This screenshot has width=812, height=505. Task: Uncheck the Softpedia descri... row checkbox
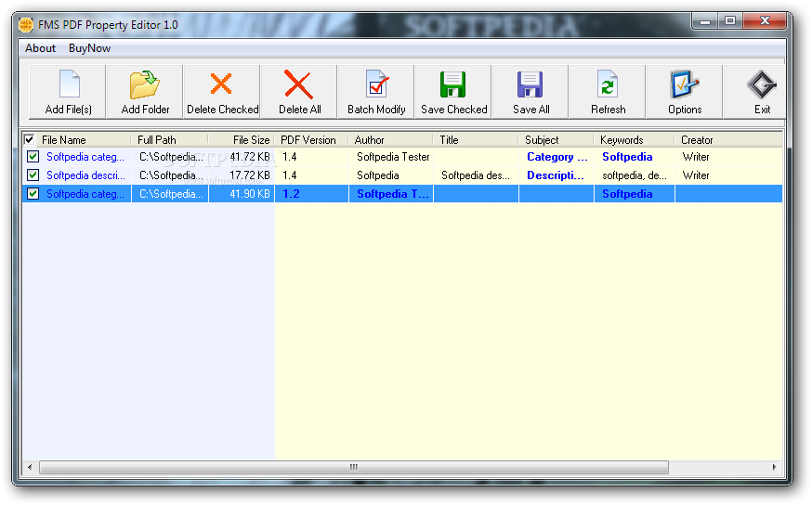tap(33, 175)
